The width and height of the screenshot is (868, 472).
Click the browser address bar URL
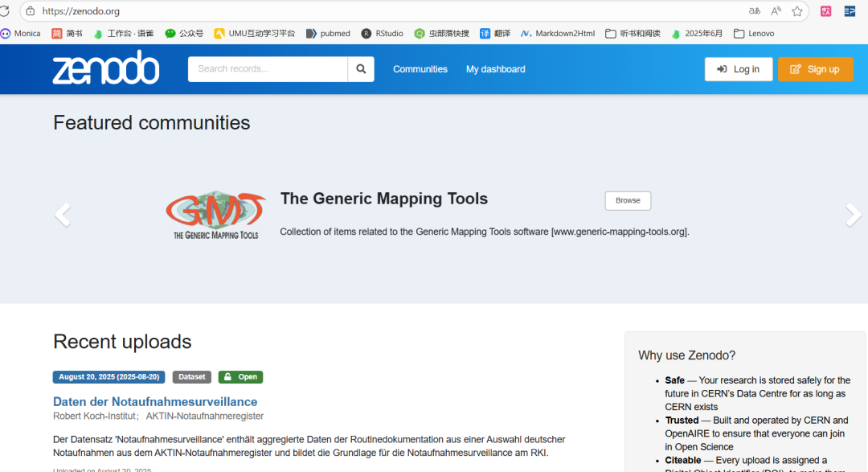[81, 11]
